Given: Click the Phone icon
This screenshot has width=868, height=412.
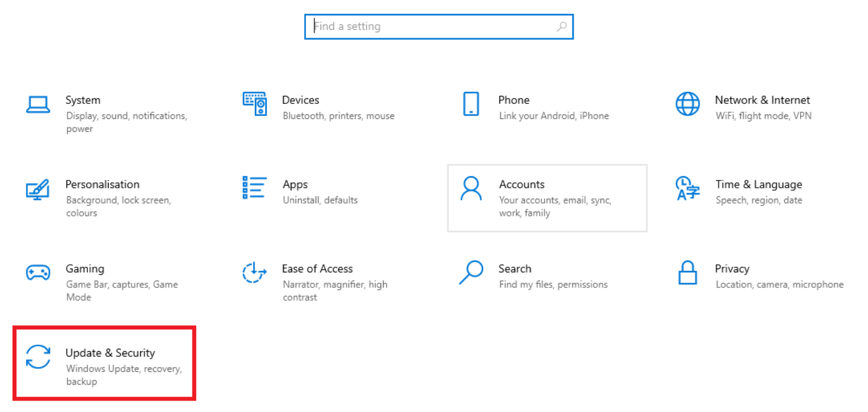Looking at the screenshot, I should [471, 104].
